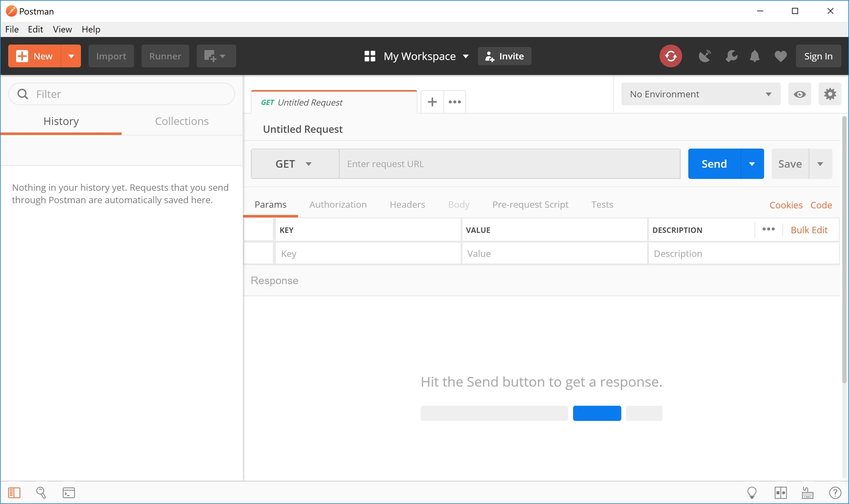Image resolution: width=849 pixels, height=504 pixels.
Task: Expand the Send button arrow options
Action: [x=752, y=164]
